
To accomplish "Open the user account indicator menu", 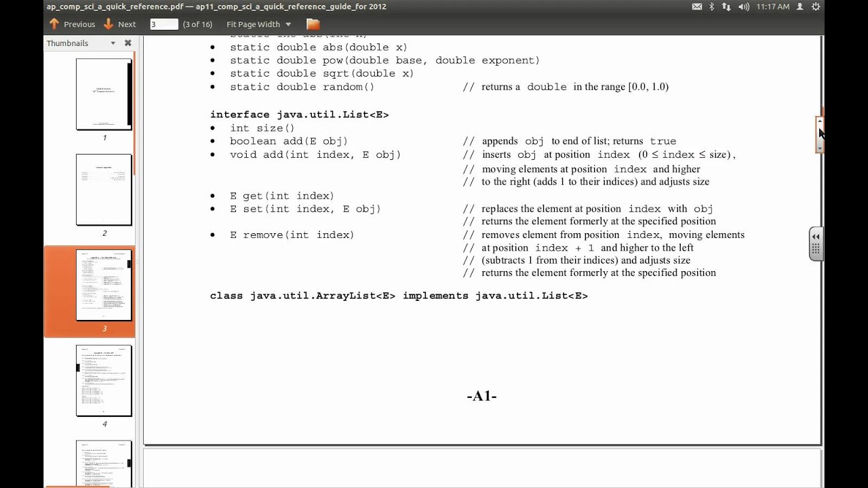I will [800, 7].
